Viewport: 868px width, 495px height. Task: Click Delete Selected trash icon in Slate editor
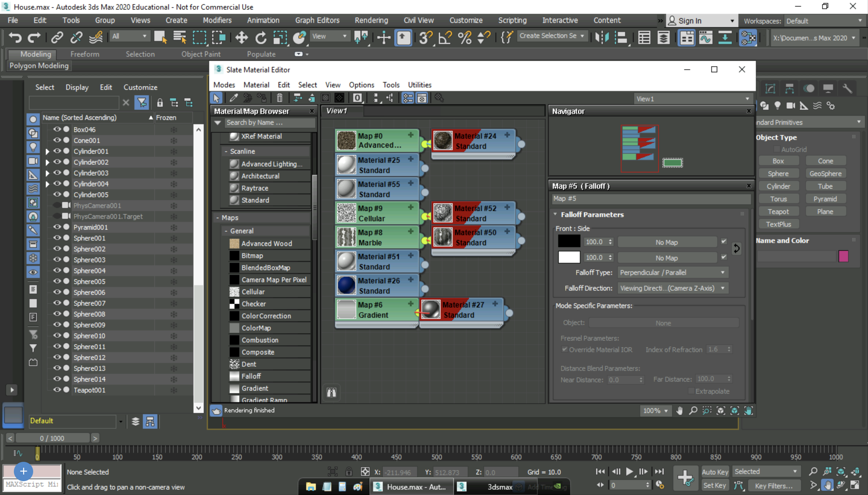pyautogui.click(x=279, y=98)
